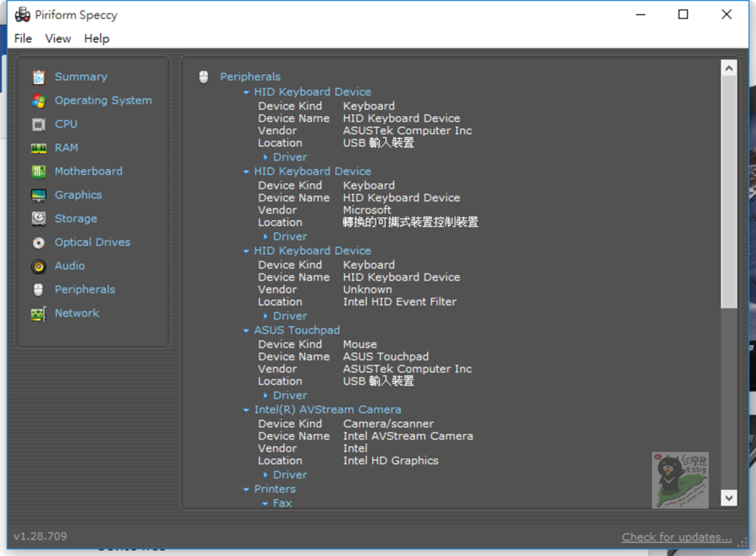Collapse the Microsoft vendor HID Keyboard Device node
Viewport: 756px width, 556px height.
tap(246, 171)
